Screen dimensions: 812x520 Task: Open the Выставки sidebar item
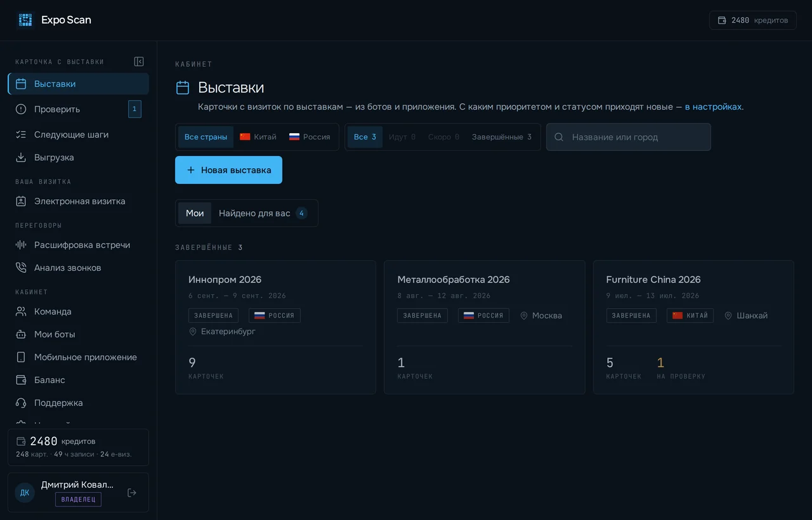pos(79,84)
